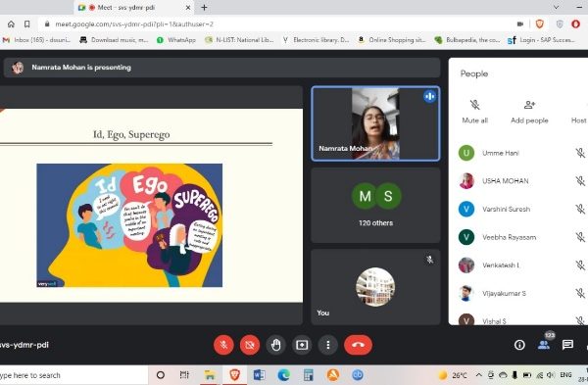Open File Explorer from taskbar
The width and height of the screenshot is (588, 385).
tap(210, 375)
